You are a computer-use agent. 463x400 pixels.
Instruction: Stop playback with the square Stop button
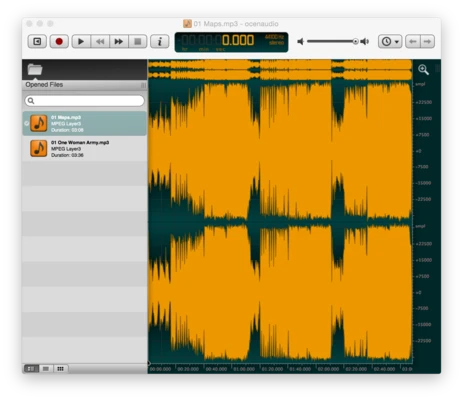137,42
